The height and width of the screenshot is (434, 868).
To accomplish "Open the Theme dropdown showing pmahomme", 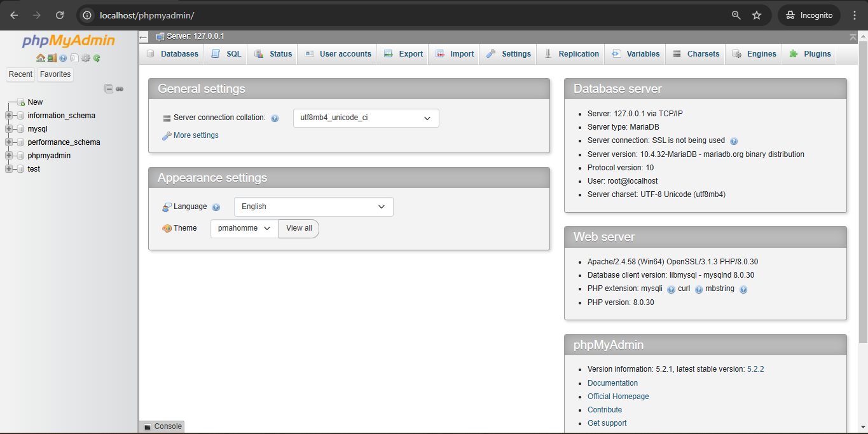I will click(245, 228).
